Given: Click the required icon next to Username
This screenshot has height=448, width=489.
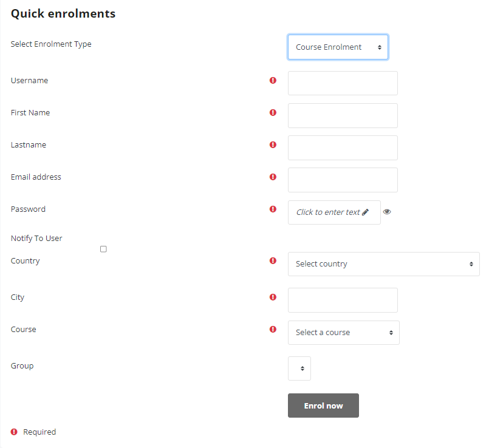Looking at the screenshot, I should point(273,81).
